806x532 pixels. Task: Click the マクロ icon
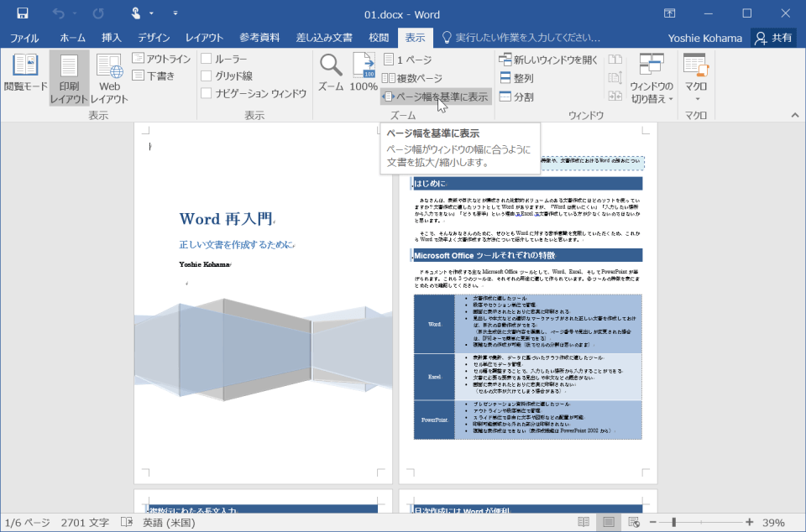[x=696, y=65]
